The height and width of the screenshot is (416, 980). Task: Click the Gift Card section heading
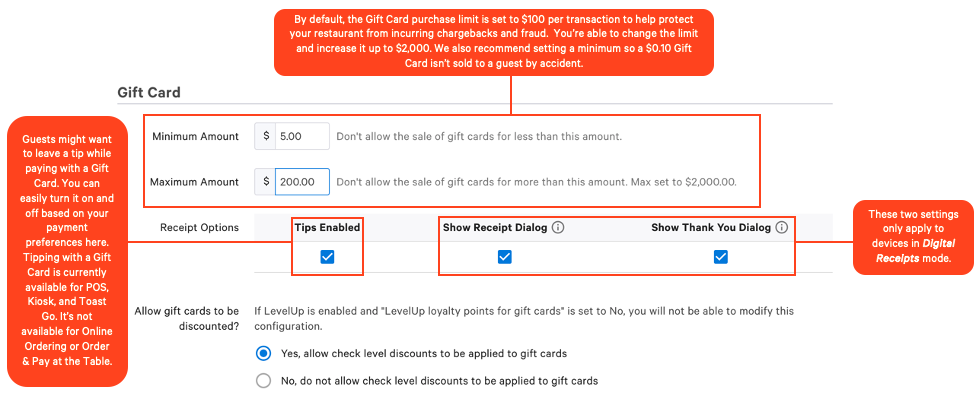tap(149, 92)
